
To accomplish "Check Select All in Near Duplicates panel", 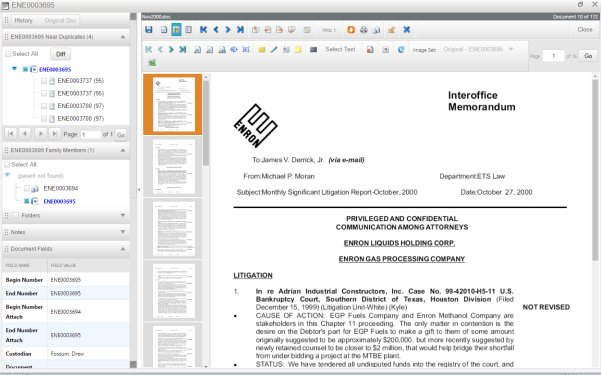I will coord(8,54).
